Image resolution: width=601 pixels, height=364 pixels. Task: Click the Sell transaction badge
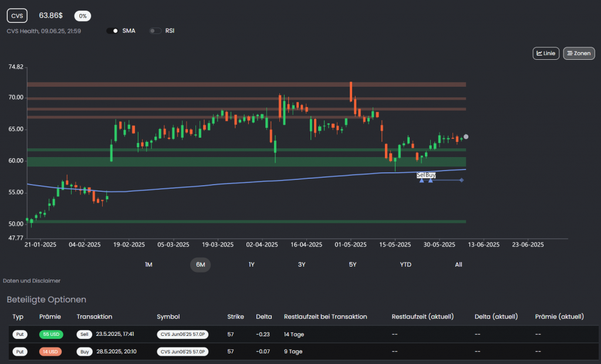coord(85,334)
